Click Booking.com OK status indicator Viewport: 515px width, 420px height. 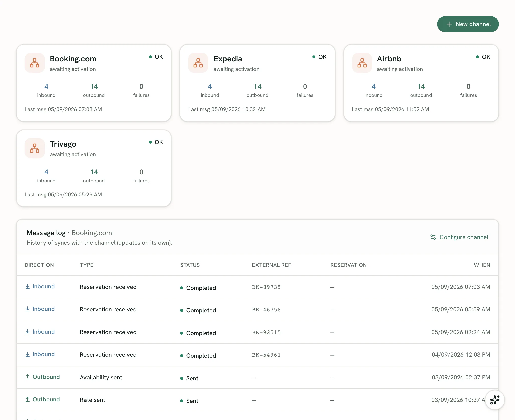pos(156,57)
